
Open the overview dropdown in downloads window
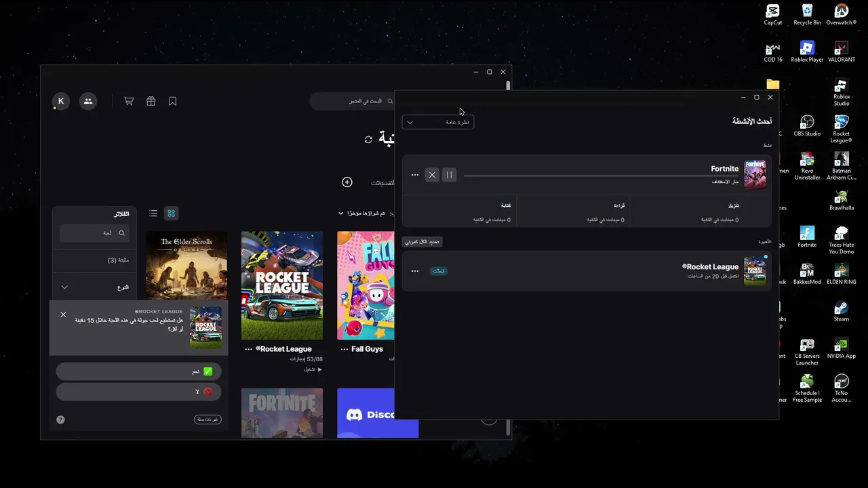point(438,122)
